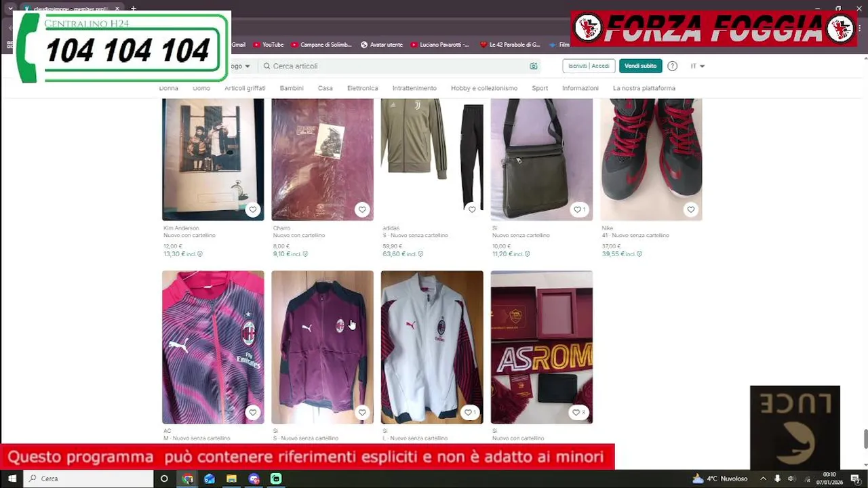Click the Charro brand label
The height and width of the screenshot is (488, 868).
(281, 228)
